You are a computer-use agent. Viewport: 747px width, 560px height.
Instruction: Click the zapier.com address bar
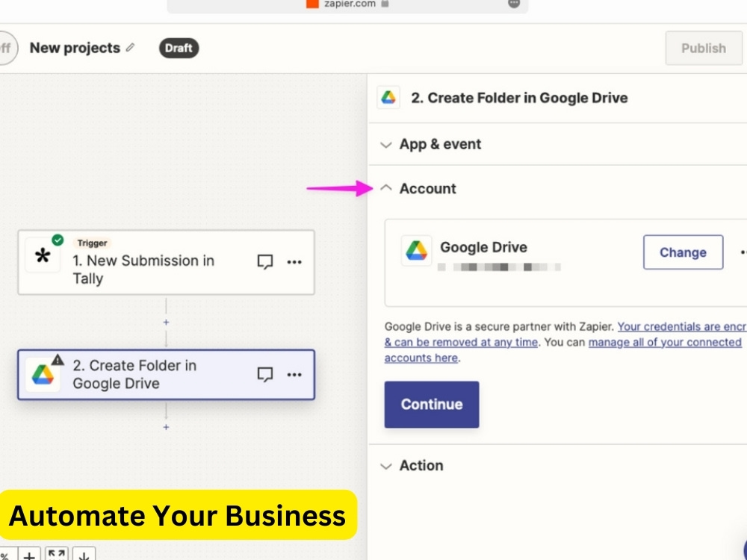347,4
